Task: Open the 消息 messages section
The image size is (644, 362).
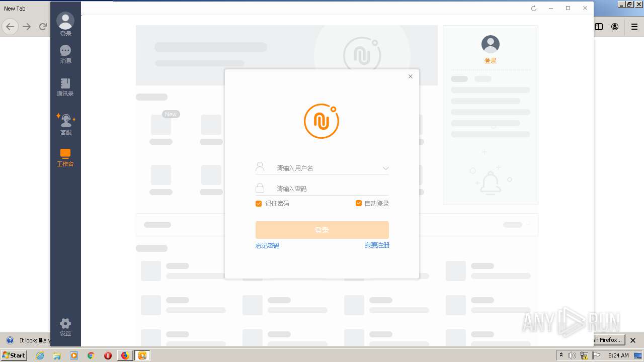Action: (x=65, y=54)
